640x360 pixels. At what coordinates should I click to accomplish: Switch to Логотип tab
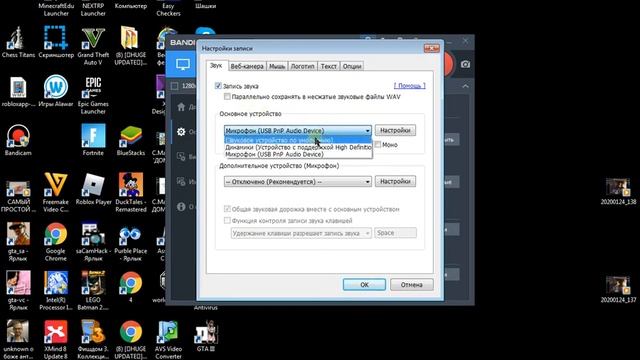point(302,66)
